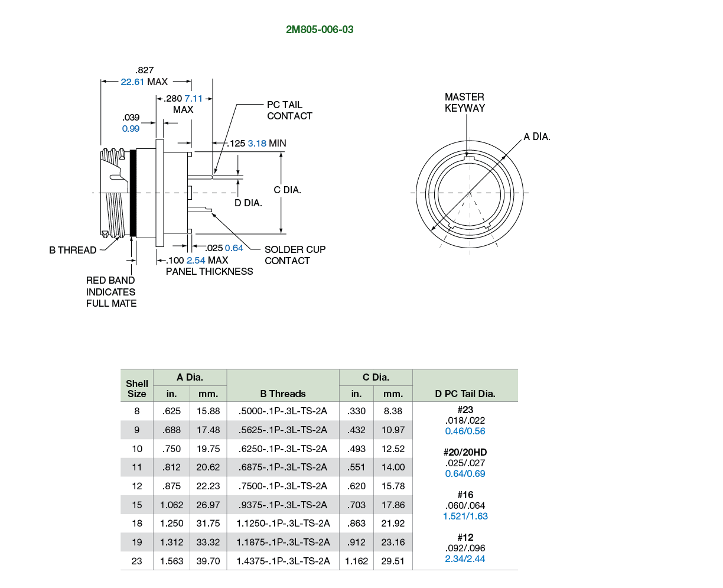This screenshot has width=723, height=588.
Task: Click the D DIA. label in the drawing
Action: click(248, 203)
